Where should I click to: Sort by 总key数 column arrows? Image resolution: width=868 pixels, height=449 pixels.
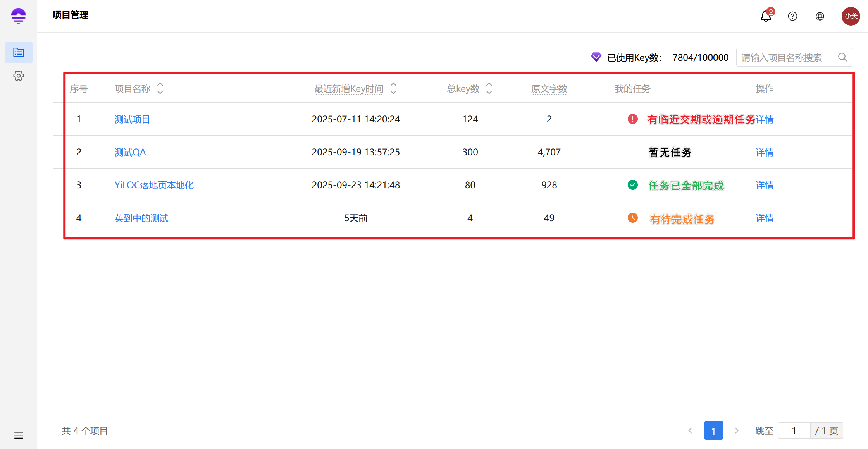(x=489, y=88)
